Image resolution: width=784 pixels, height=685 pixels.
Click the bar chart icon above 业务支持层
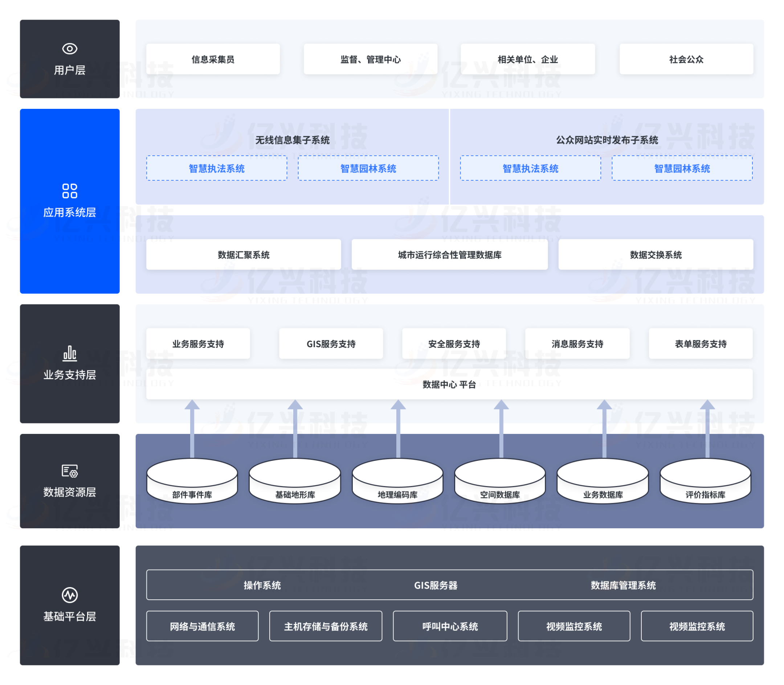pyautogui.click(x=70, y=353)
